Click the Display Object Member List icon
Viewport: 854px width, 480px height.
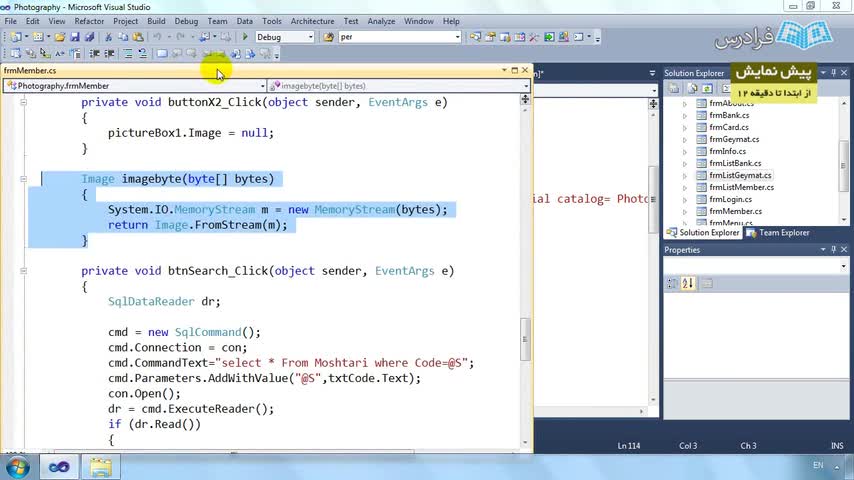15,53
